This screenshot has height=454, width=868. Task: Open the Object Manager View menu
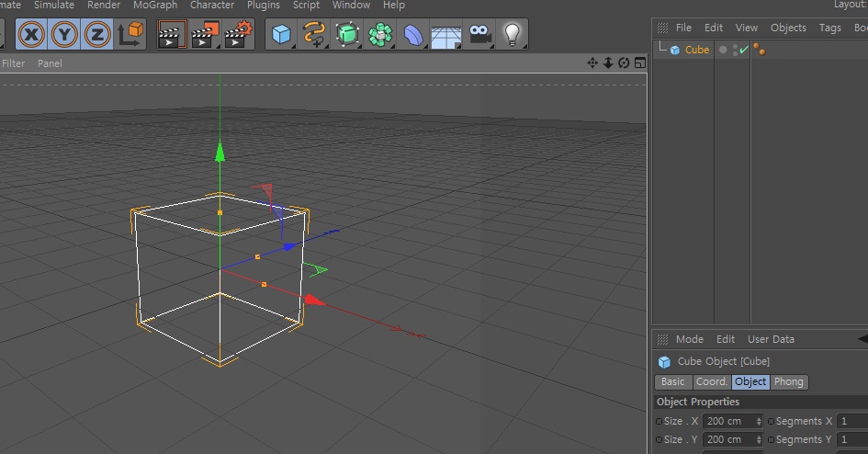click(746, 28)
